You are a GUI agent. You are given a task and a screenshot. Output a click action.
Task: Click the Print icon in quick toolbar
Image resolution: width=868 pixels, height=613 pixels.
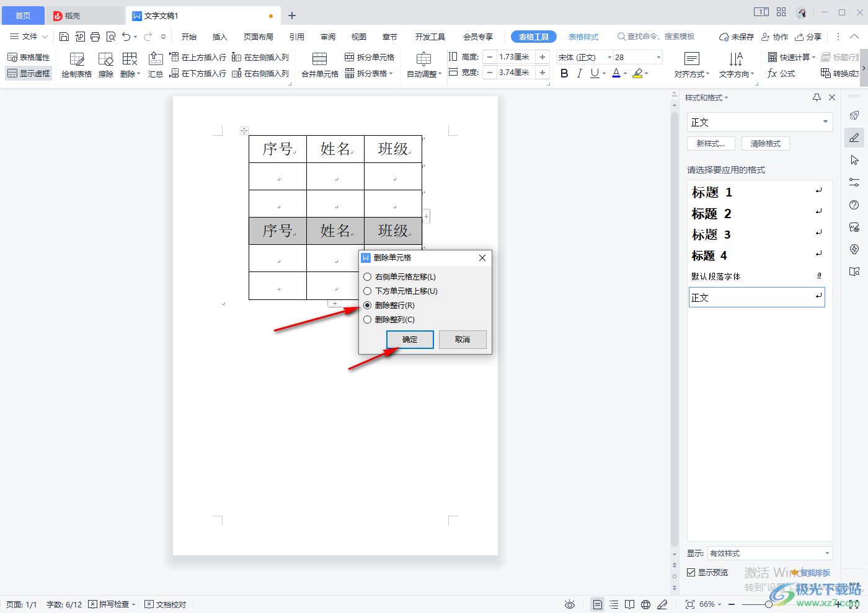(x=95, y=37)
